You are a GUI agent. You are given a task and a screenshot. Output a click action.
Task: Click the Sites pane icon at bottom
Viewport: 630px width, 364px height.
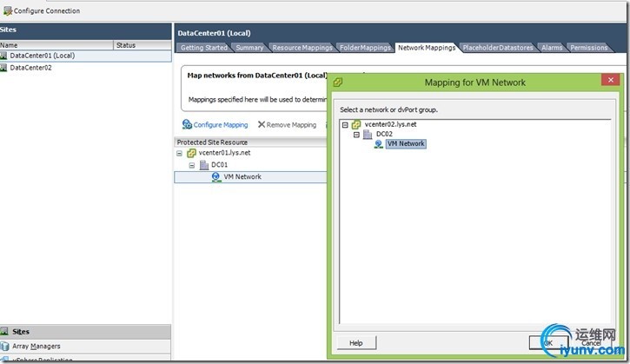(x=4, y=332)
